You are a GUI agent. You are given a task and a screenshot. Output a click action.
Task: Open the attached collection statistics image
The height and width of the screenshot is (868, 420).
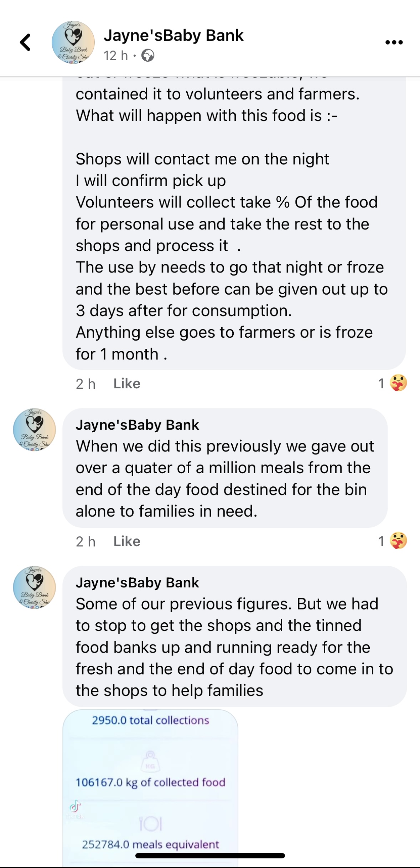pyautogui.click(x=150, y=785)
